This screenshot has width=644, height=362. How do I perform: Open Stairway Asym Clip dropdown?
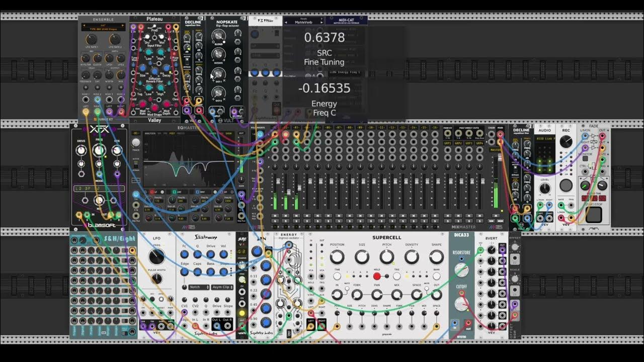tap(222, 287)
